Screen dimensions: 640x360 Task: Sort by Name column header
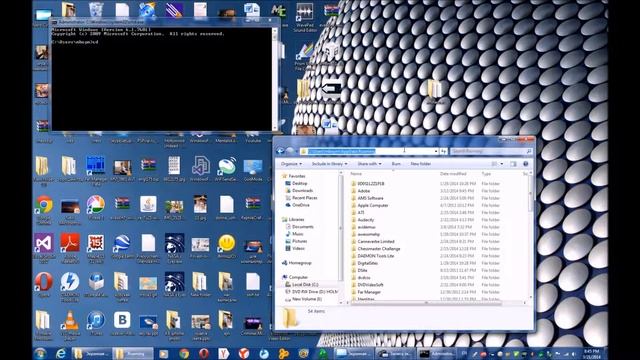coord(393,174)
